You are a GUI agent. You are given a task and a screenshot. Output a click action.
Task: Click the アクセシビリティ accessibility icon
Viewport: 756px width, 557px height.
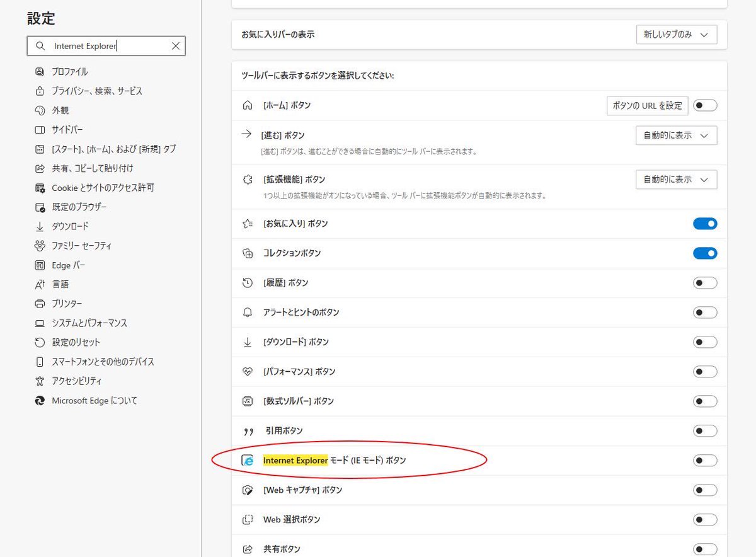40,381
